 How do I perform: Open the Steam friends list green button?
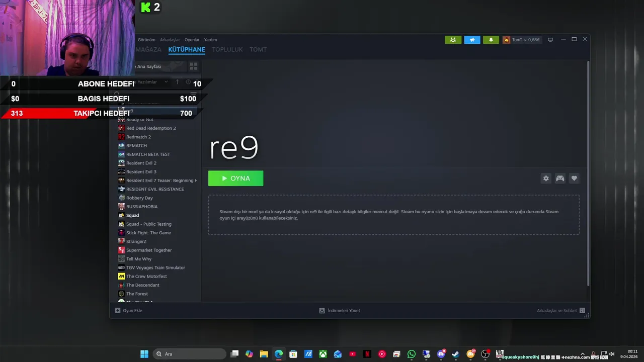click(453, 40)
